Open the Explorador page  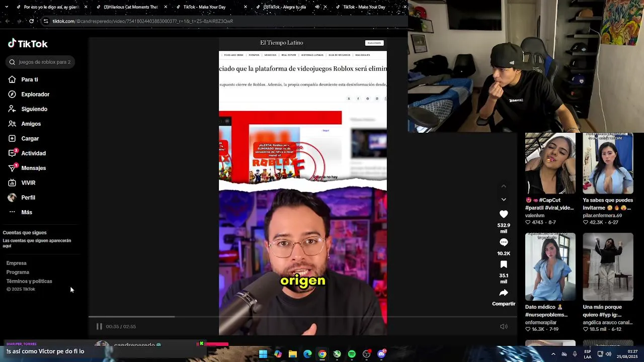29,94
